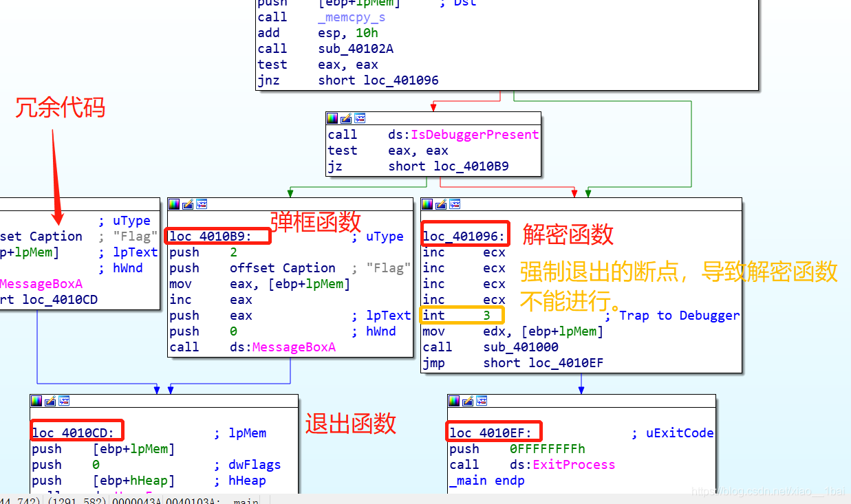Click group-nodes icon above loc_401096 block
851x504 pixels.
pyautogui.click(x=454, y=204)
